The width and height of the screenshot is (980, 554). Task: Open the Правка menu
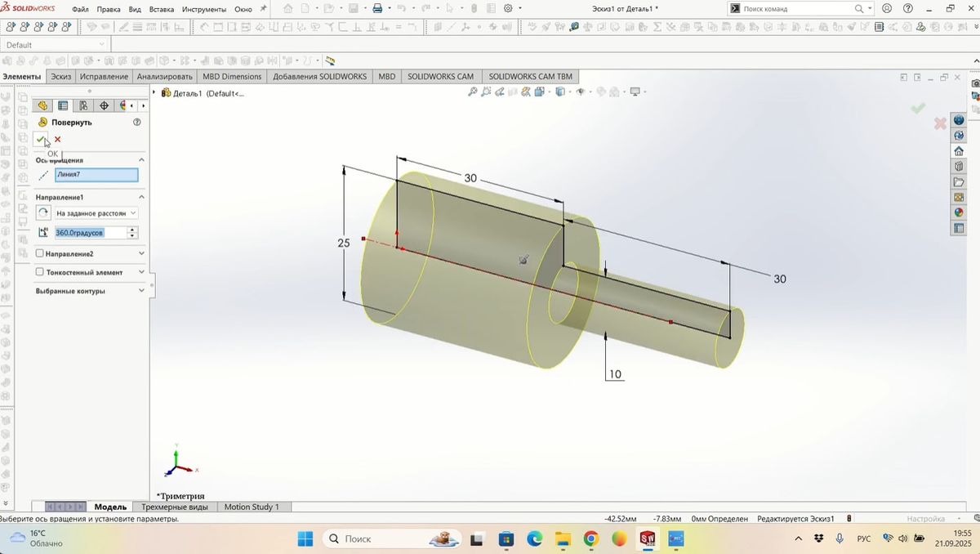109,9
